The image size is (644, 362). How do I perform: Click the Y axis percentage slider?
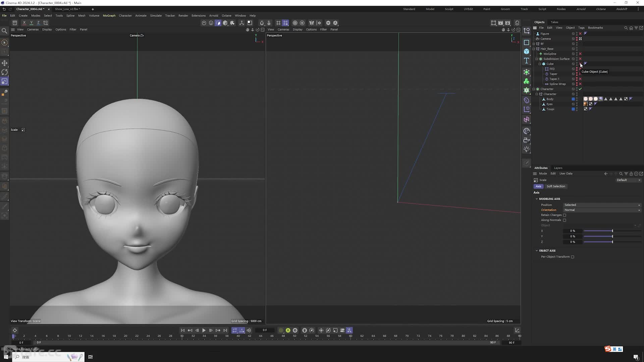coord(612,236)
